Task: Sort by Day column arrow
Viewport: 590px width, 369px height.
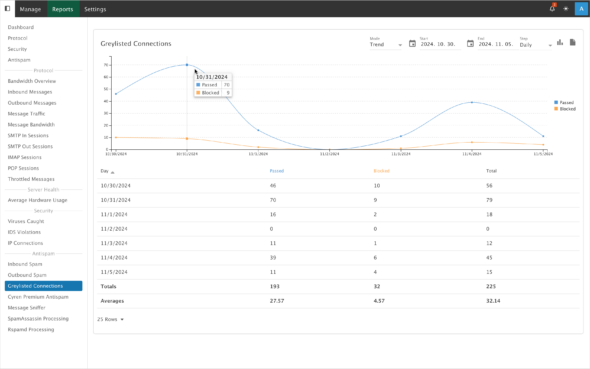Action: point(113,172)
